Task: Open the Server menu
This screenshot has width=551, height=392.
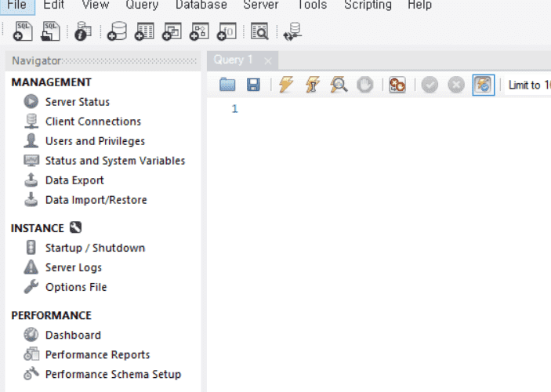Action: click(x=261, y=5)
